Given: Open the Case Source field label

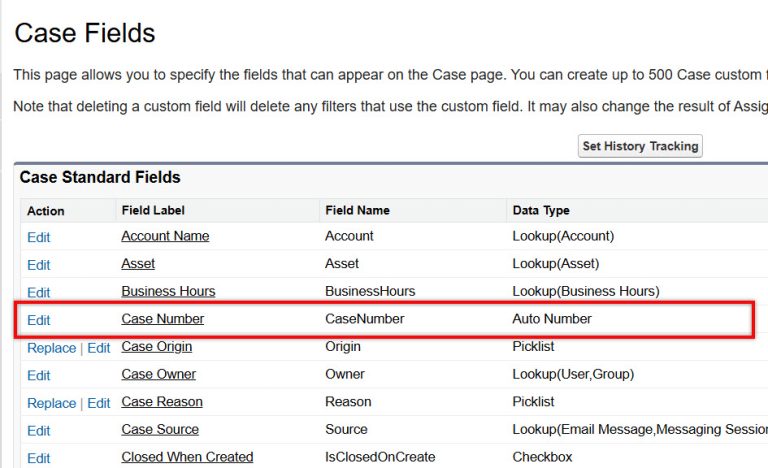Looking at the screenshot, I should point(160,429).
